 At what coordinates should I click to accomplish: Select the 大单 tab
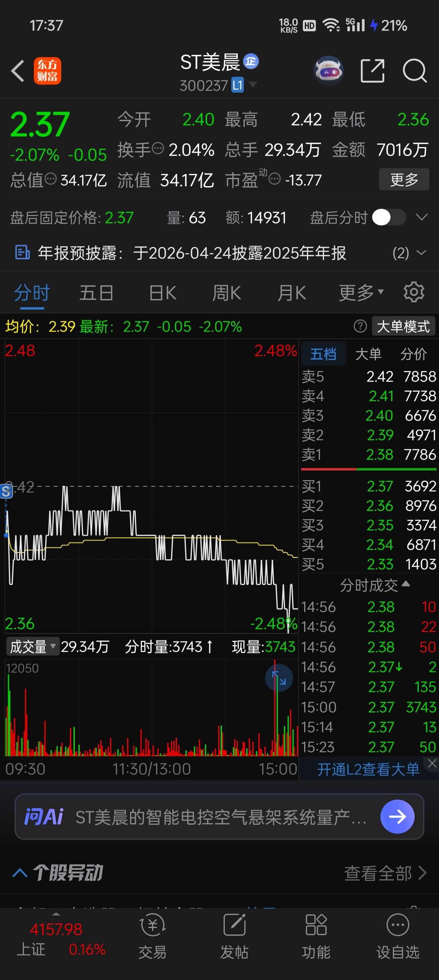pyautogui.click(x=368, y=354)
